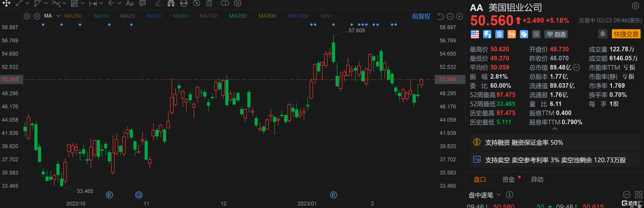Click the MA120 red label

[x=208, y=16]
